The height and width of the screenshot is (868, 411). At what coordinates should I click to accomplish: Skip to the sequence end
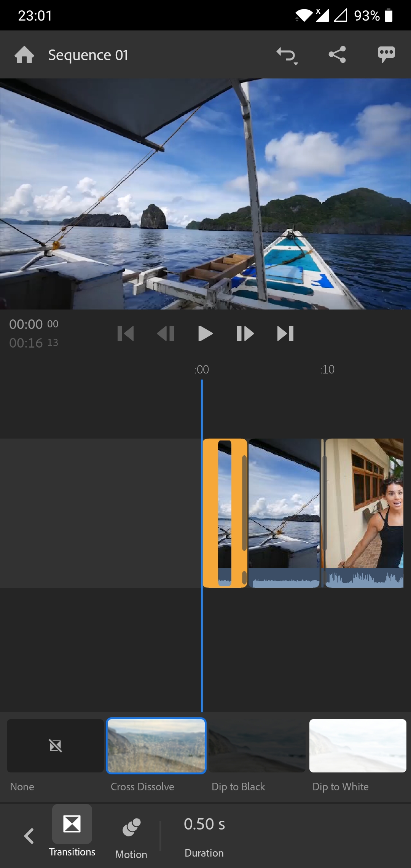(285, 334)
